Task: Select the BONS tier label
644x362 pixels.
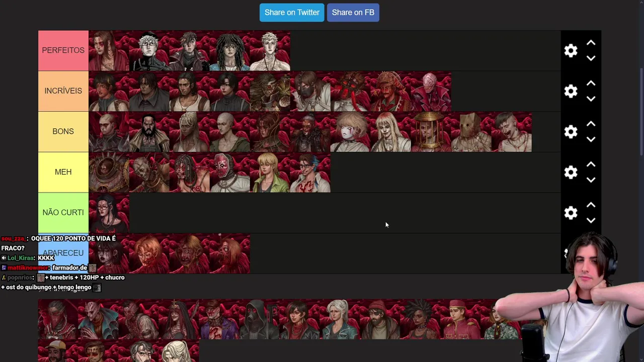Action: point(63,132)
